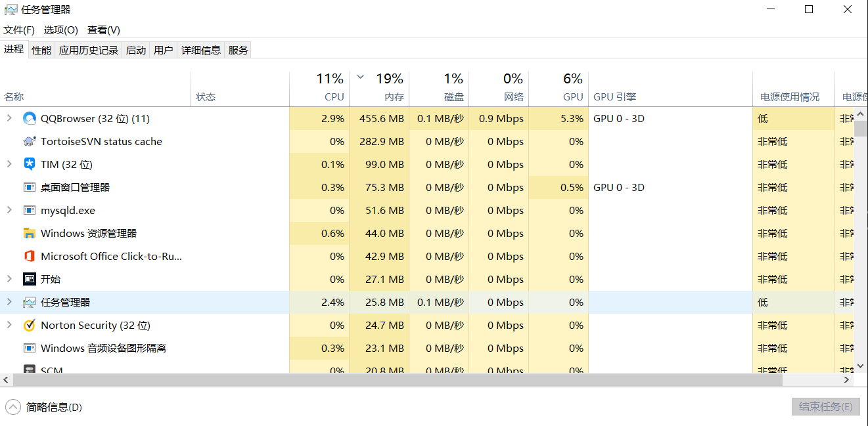Open the 查看(V) menu

point(104,30)
